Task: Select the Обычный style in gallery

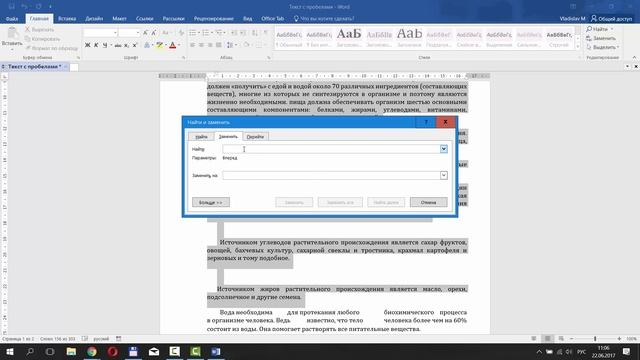Action: [x=289, y=39]
